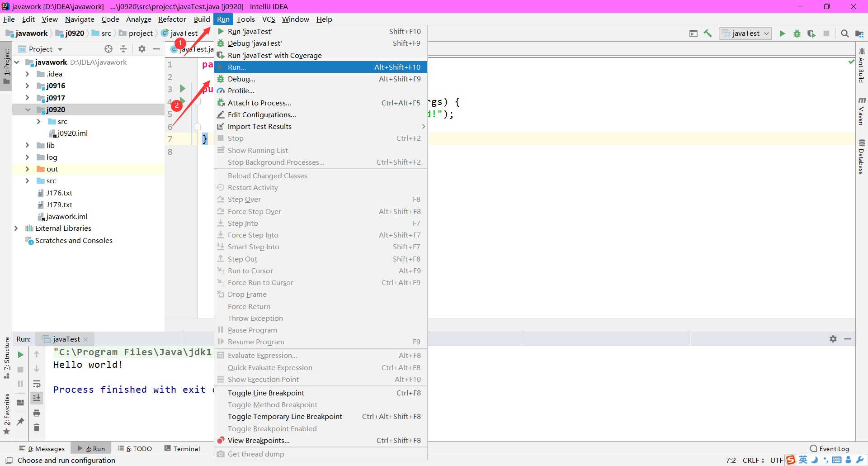Viewport: 868px width, 466px height.
Task: Hide the Project panel with minus icon
Action: click(x=156, y=49)
